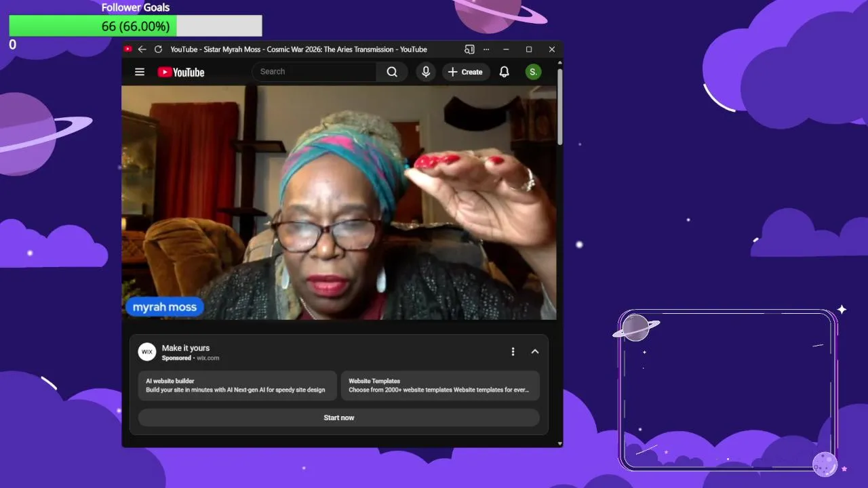Open the Website Templates ad card
Screen dimensions: 868x488
(x=440, y=386)
